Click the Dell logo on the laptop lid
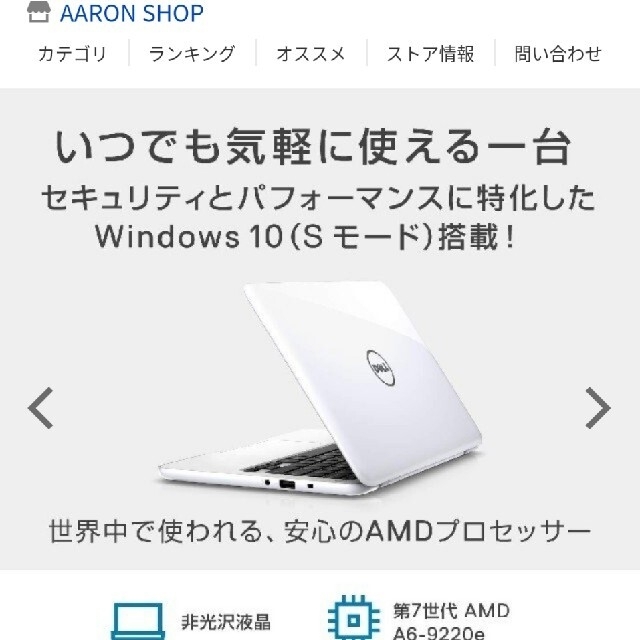Viewport: 640px width, 640px height. (x=380, y=368)
